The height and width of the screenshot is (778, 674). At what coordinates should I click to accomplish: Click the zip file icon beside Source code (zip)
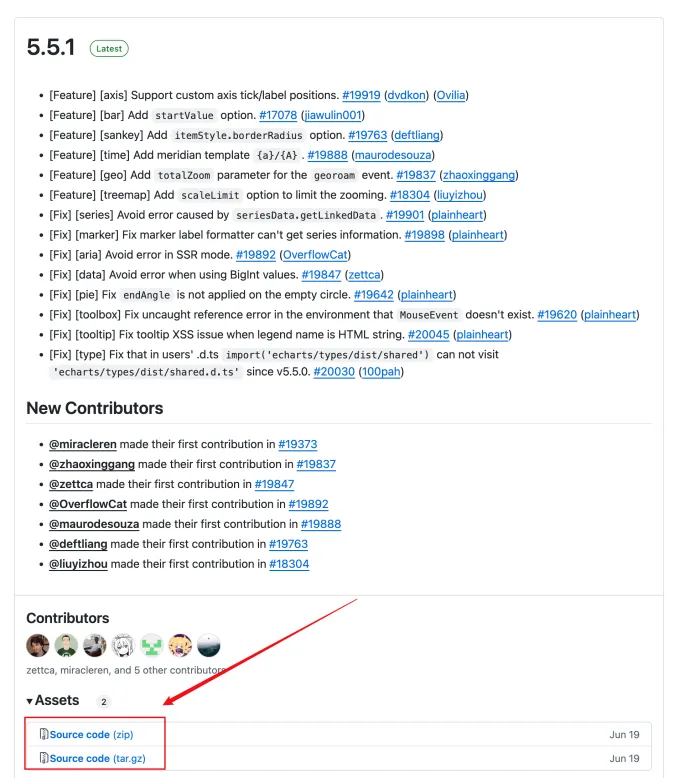coord(44,734)
